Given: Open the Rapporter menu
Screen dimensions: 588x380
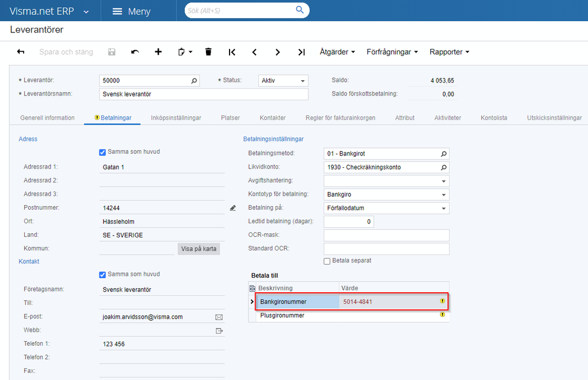Looking at the screenshot, I should click(x=449, y=52).
